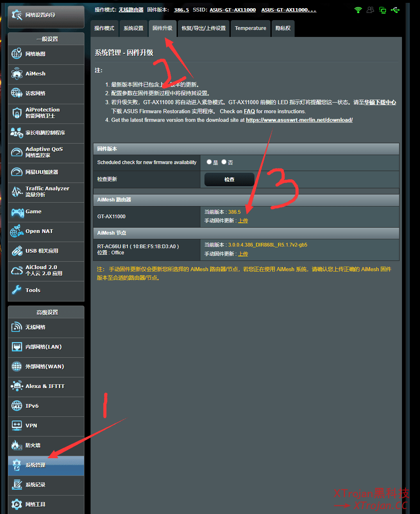Click the 检查 firmware update button

(x=229, y=179)
